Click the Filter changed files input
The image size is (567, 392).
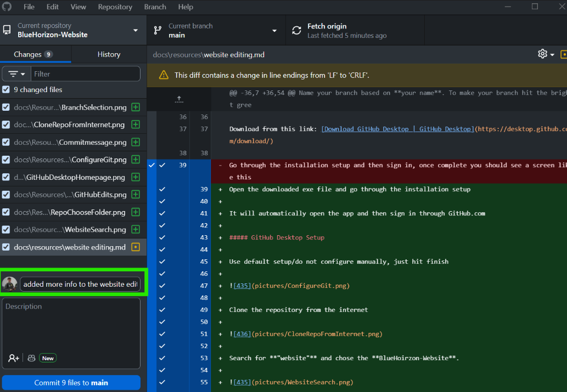(x=85, y=74)
